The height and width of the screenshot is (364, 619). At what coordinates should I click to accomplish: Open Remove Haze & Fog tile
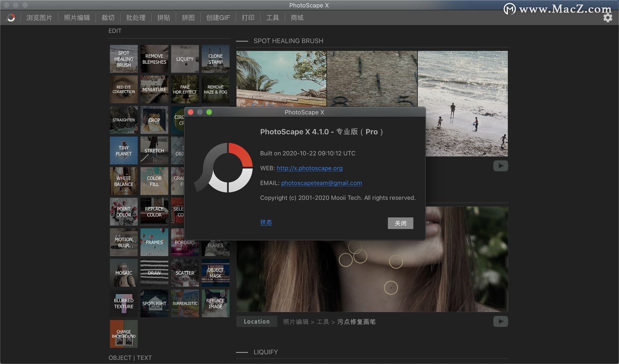(215, 89)
